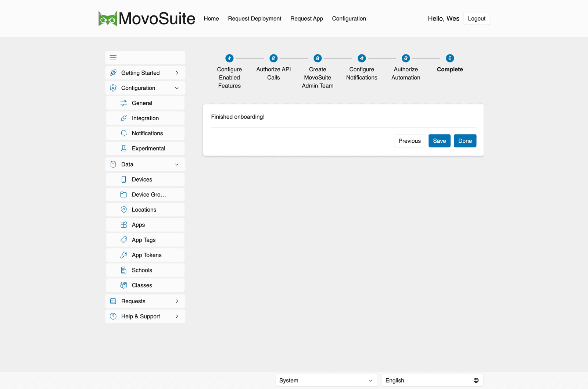Click the Apps grid icon
The image size is (588, 389).
coord(124,225)
